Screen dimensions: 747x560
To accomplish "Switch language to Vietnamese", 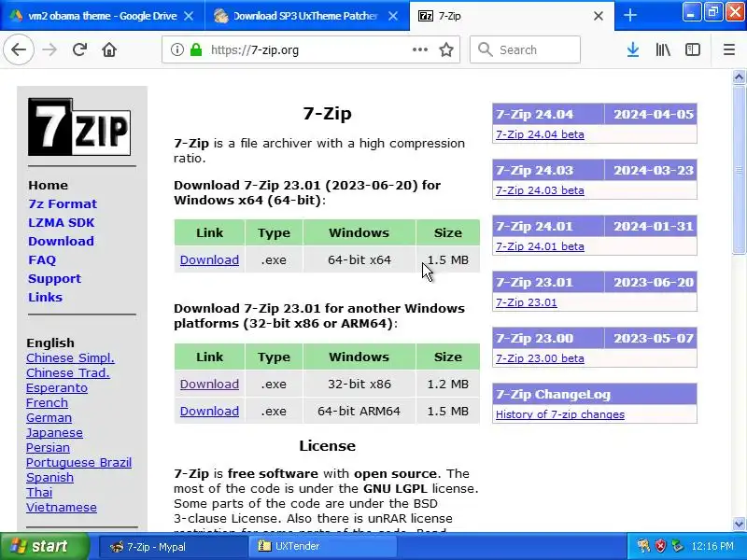I will pyautogui.click(x=61, y=508).
